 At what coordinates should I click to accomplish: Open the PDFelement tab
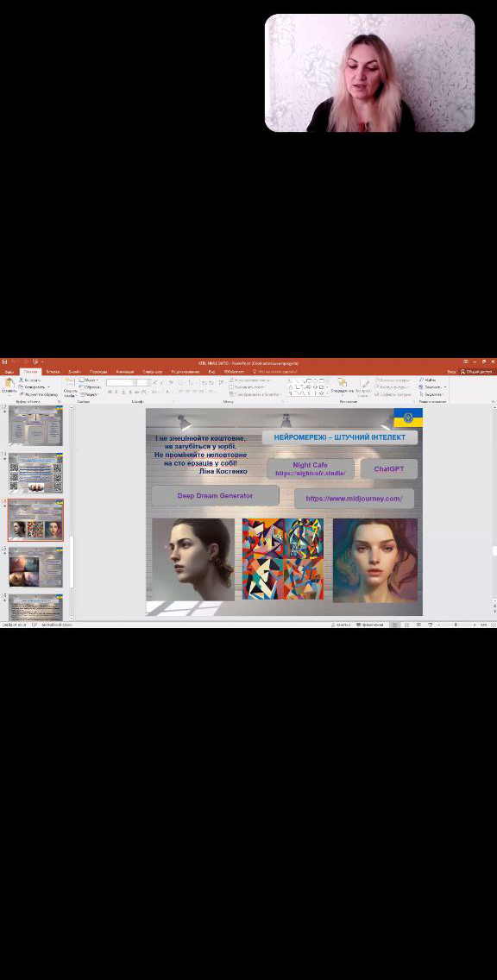click(x=234, y=371)
